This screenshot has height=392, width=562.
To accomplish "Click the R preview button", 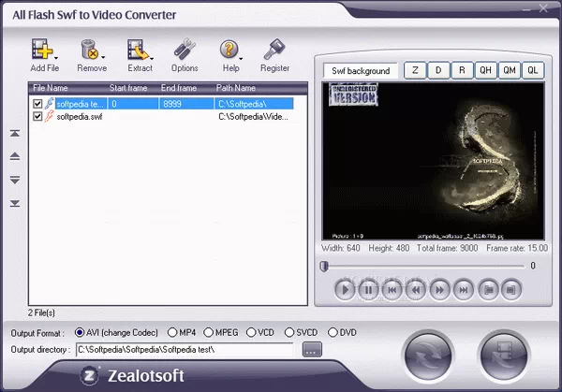I will [x=462, y=70].
